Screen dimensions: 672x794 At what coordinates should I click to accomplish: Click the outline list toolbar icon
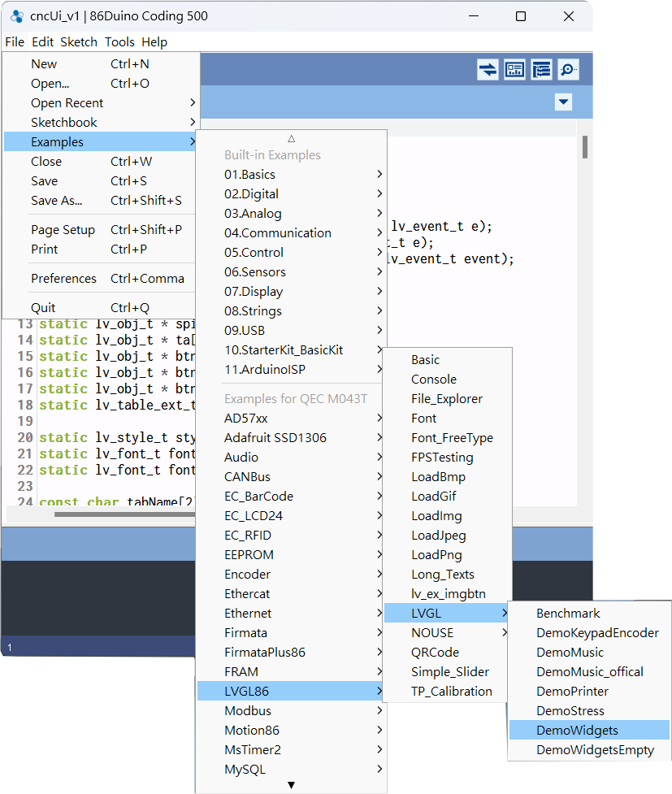click(x=541, y=69)
